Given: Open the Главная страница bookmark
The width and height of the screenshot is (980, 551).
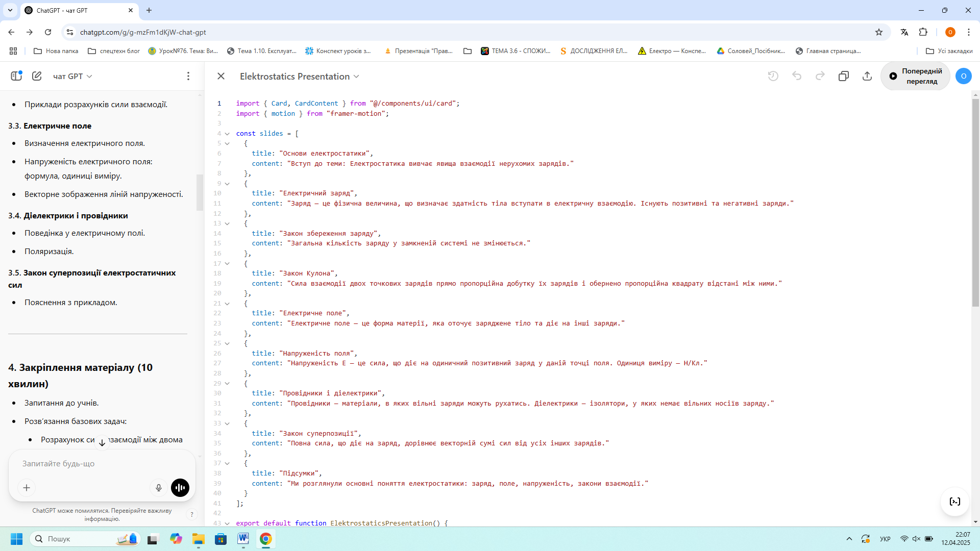Looking at the screenshot, I should (x=828, y=51).
